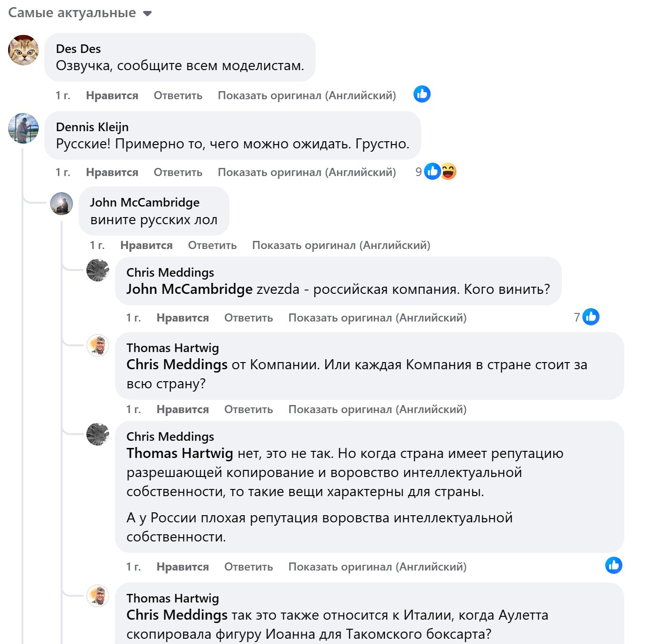The width and height of the screenshot is (662, 644).
Task: Open Chris Meddings profile name link on zvezda comment
Action: [x=170, y=272]
